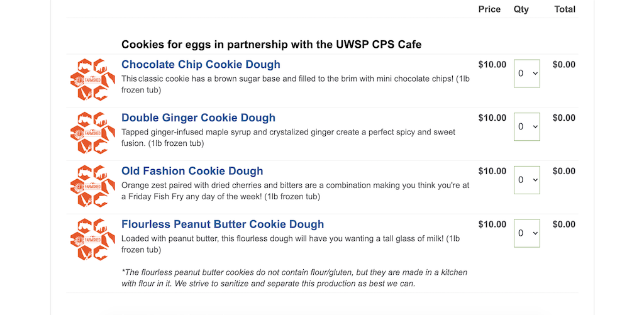Click the Cookies for eggs section heading
Viewport: 644px width, 315px height.
click(x=272, y=45)
